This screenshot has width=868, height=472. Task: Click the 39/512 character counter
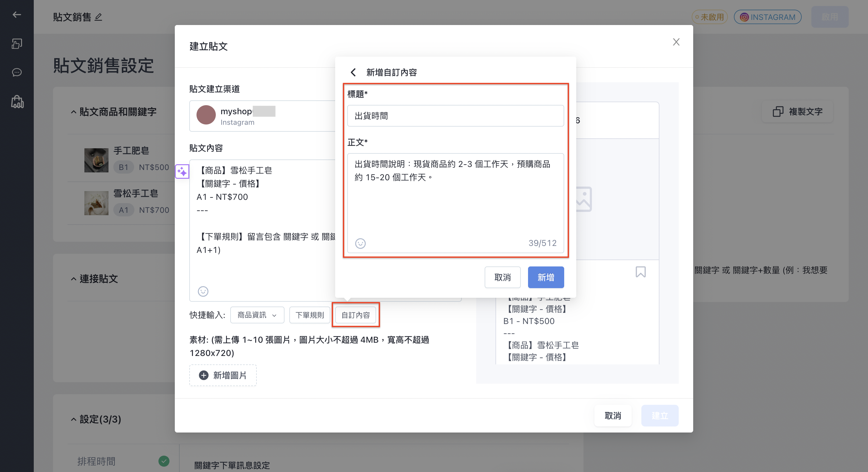coord(542,243)
